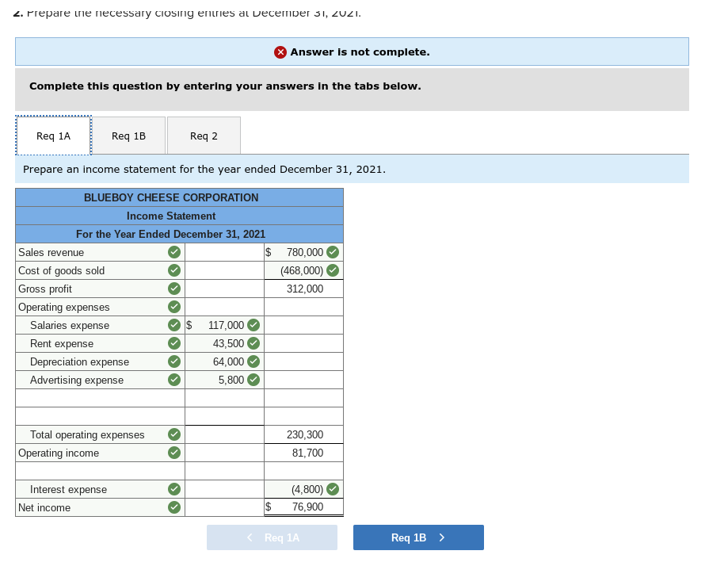Image resolution: width=728 pixels, height=566 pixels.
Task: Click the Operating expenses label
Action: coord(64,307)
